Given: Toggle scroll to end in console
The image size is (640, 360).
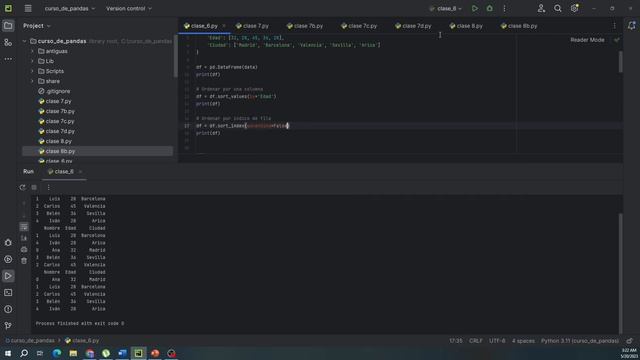Looking at the screenshot, I should click(x=24, y=238).
